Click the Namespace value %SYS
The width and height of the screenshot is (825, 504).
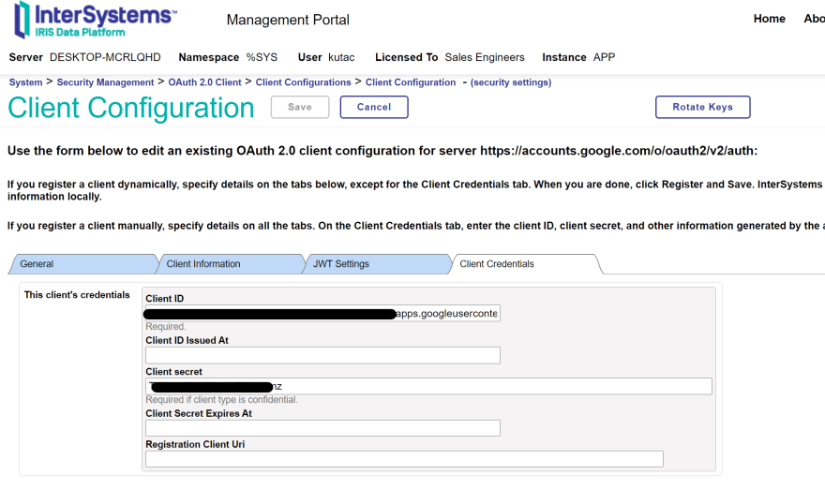tap(262, 57)
